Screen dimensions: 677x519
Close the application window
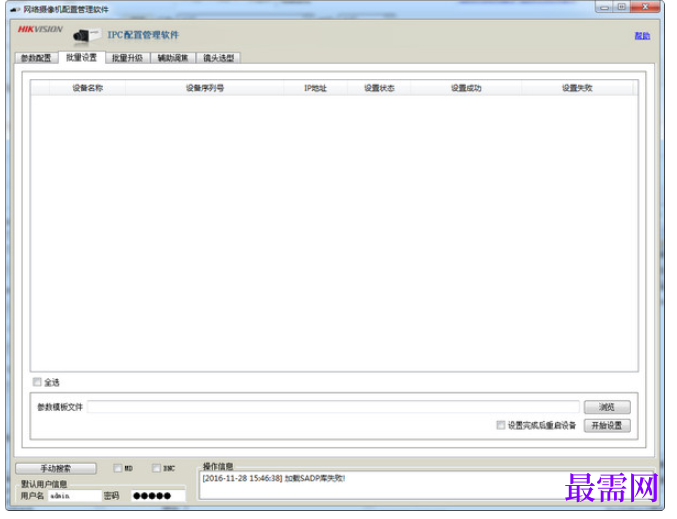click(645, 7)
